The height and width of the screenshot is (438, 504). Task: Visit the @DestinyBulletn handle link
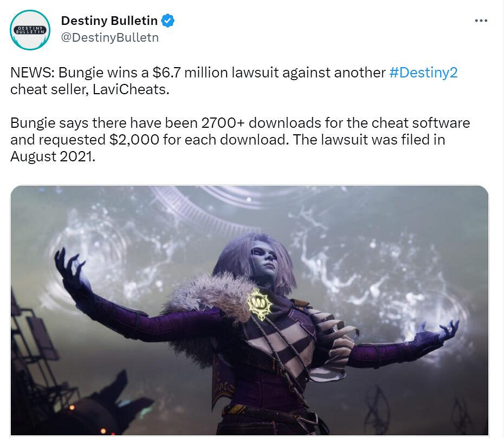coord(109,37)
